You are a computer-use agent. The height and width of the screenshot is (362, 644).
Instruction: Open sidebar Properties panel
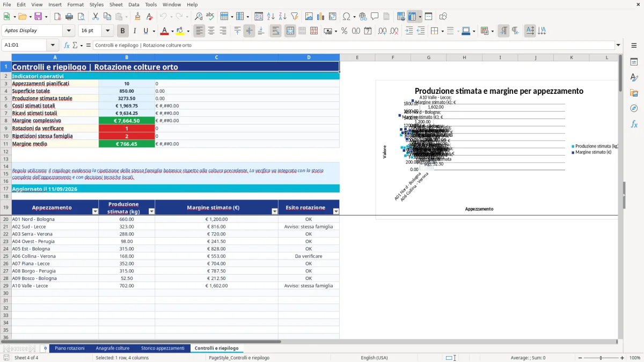(x=634, y=62)
